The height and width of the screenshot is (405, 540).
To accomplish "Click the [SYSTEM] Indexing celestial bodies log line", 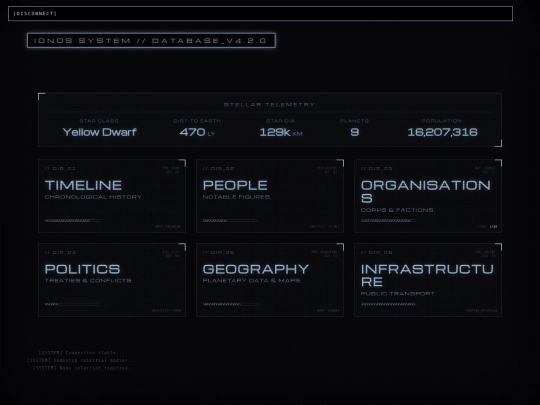I will (x=82, y=361).
